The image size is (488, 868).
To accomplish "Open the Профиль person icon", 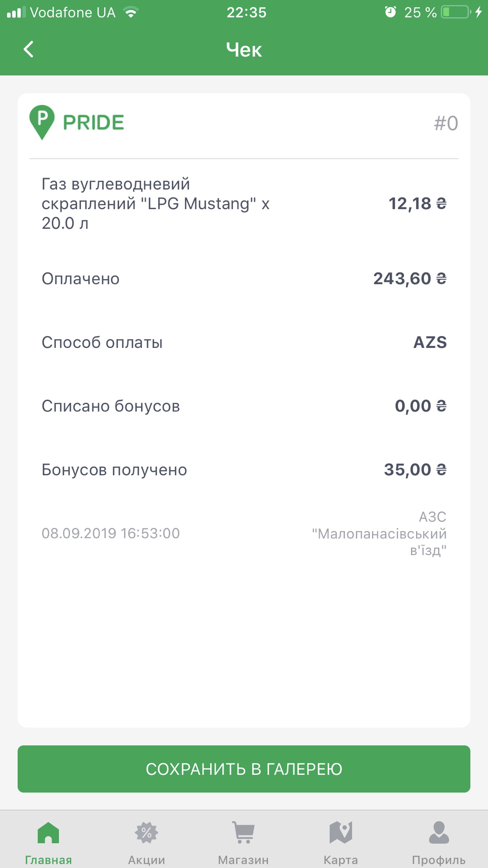I will tap(439, 832).
